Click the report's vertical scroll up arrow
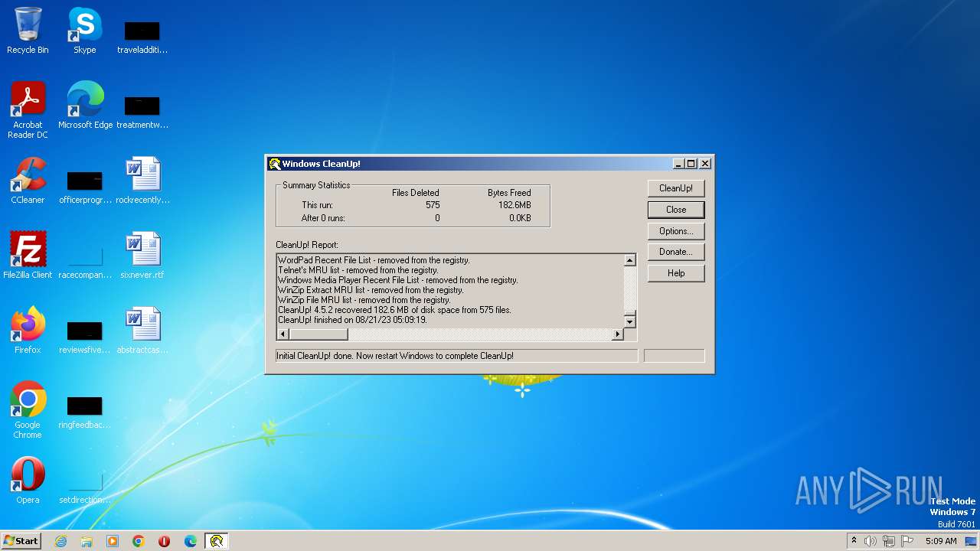Screen dimensions: 980x551 629,260
